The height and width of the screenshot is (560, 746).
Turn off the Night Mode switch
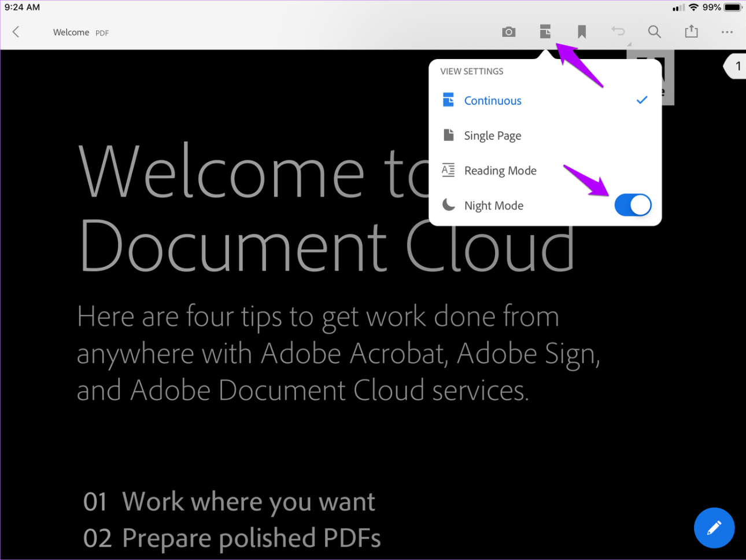(633, 205)
